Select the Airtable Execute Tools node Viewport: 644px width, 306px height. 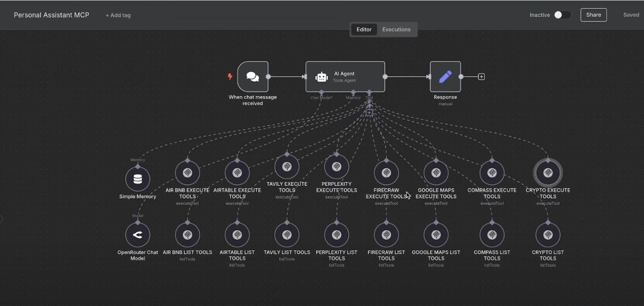(x=237, y=173)
